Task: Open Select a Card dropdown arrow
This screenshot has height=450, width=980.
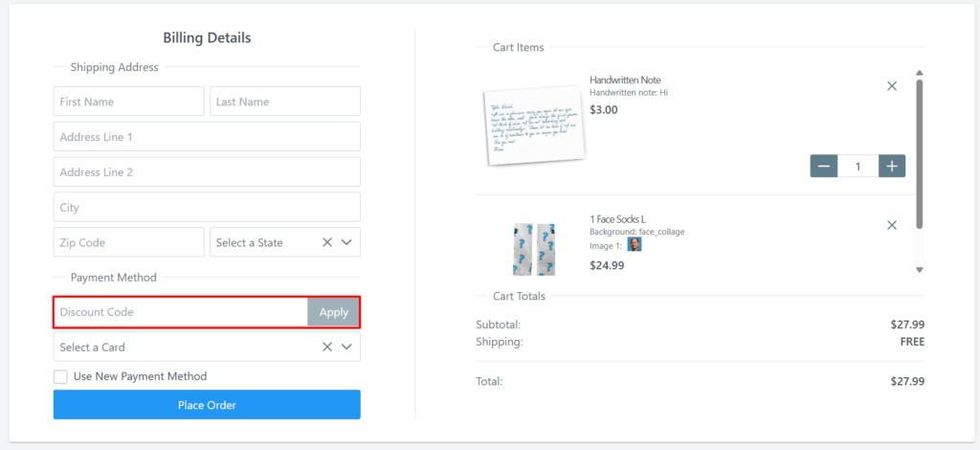Action: [346, 347]
